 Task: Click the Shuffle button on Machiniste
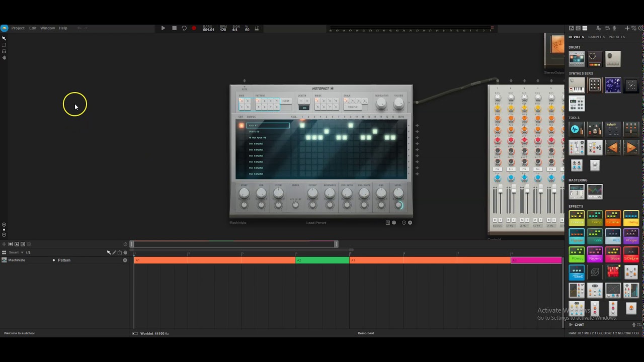353,107
